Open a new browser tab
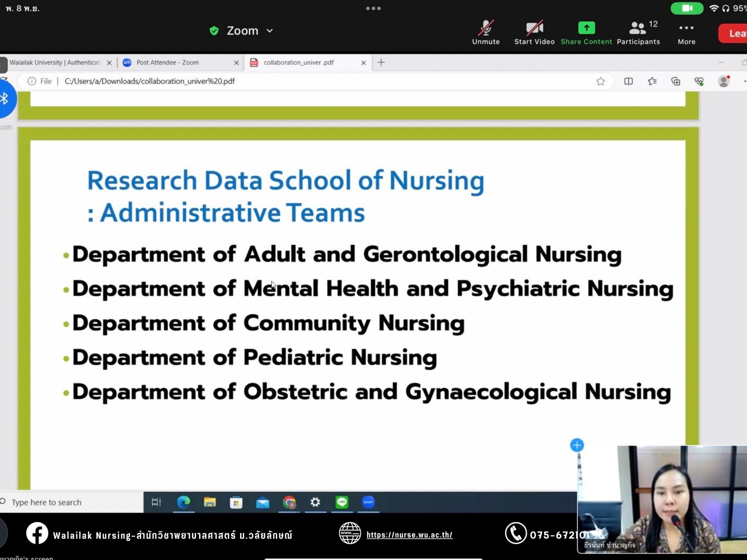The image size is (747, 560). pos(381,62)
